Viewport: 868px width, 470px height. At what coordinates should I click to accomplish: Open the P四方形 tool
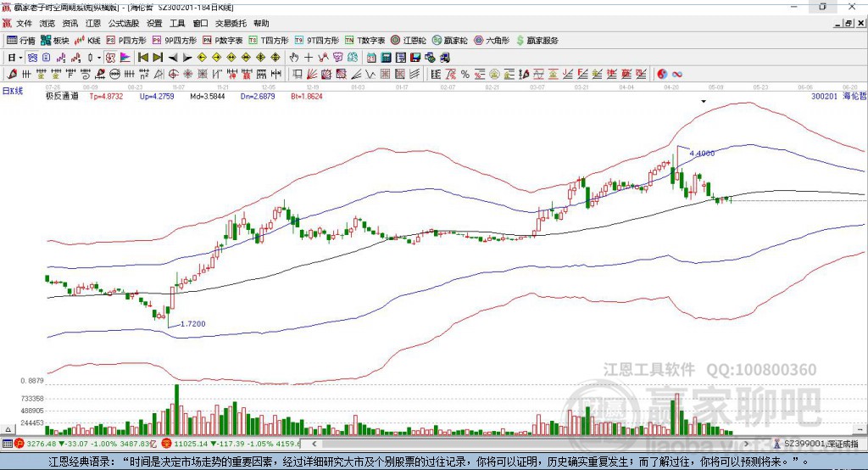coord(126,41)
